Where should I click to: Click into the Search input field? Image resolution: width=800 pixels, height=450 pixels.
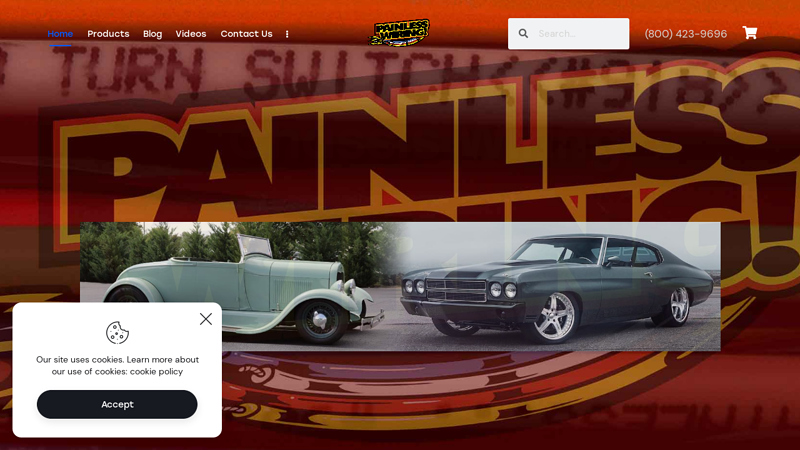pos(581,34)
